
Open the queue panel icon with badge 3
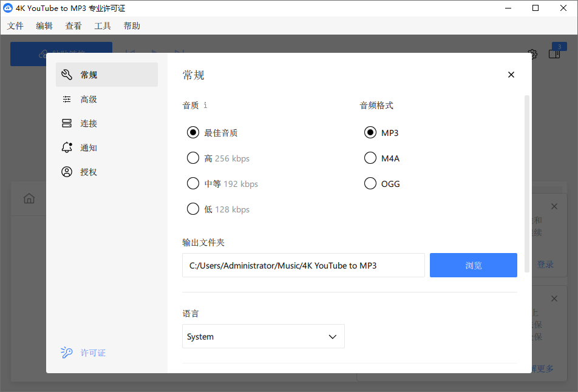pos(554,54)
